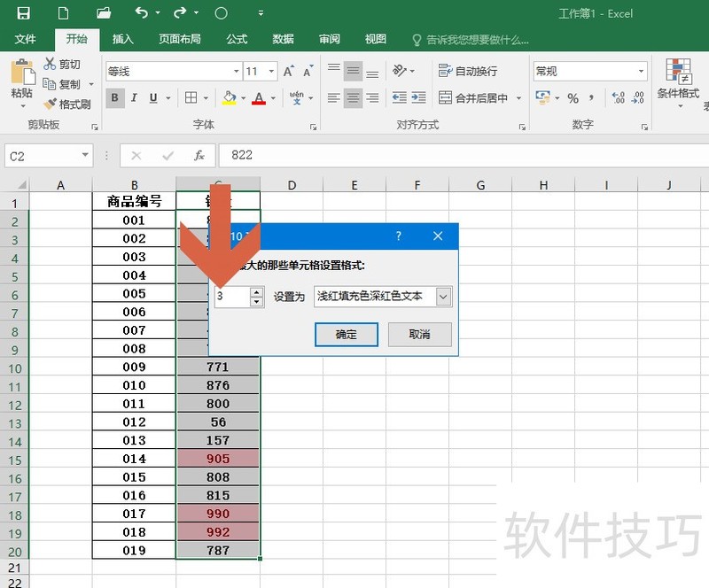
Task: Select the Format Painter tool
Action: [71, 104]
